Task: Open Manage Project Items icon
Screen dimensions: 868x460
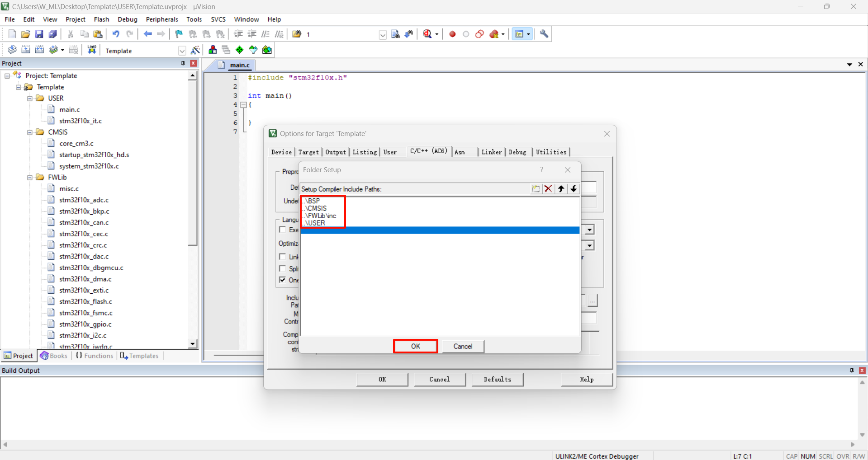Action: click(x=213, y=50)
